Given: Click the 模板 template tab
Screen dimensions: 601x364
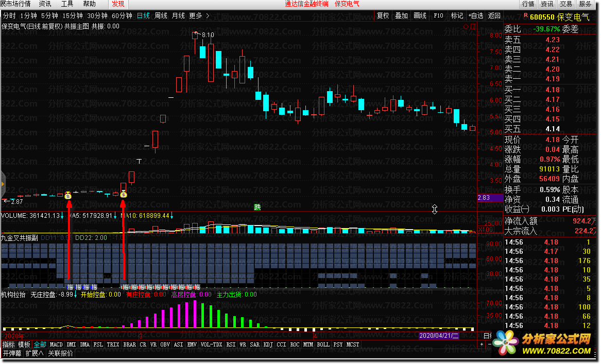Looking at the screenshot, I should pos(24,344).
